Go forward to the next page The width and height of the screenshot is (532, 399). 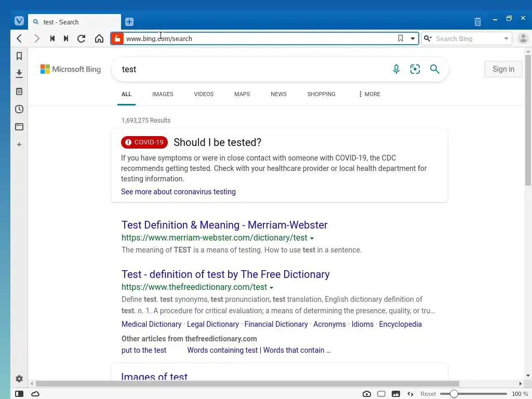click(37, 38)
